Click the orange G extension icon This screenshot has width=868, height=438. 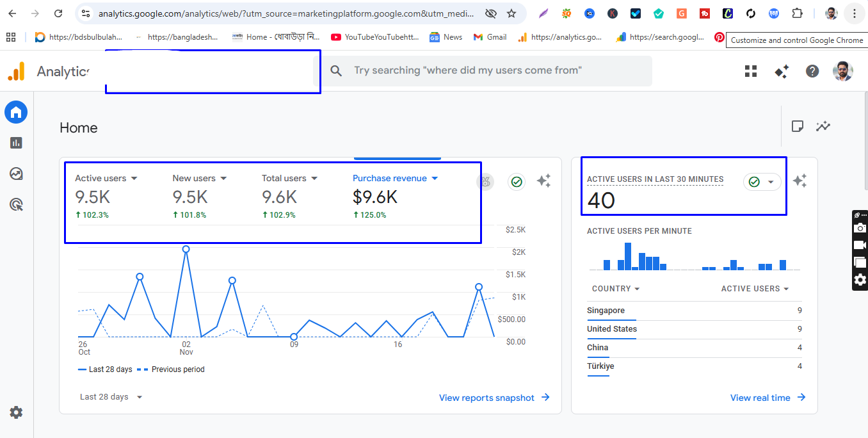(681, 13)
